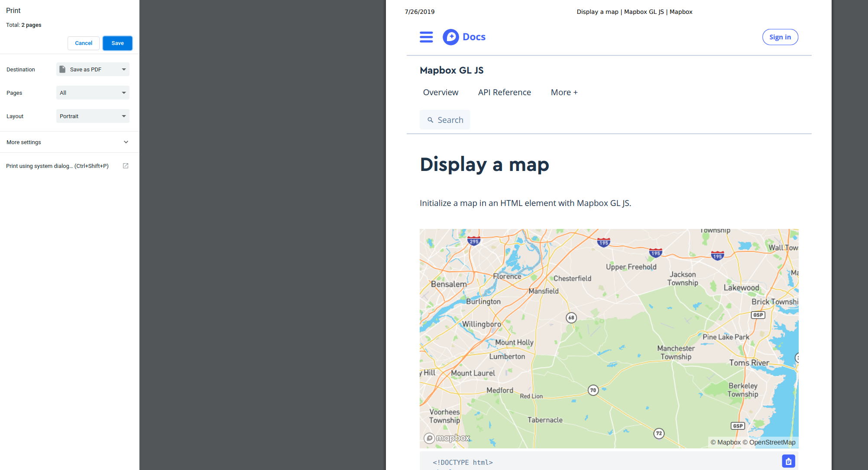Cancel the print dialog
This screenshot has width=868, height=470.
(x=83, y=43)
